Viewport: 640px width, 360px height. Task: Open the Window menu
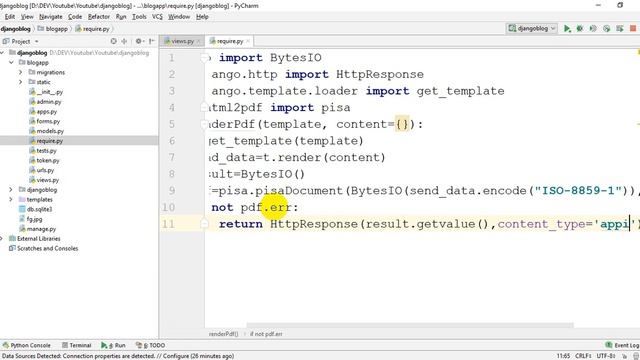pyautogui.click(x=179, y=17)
